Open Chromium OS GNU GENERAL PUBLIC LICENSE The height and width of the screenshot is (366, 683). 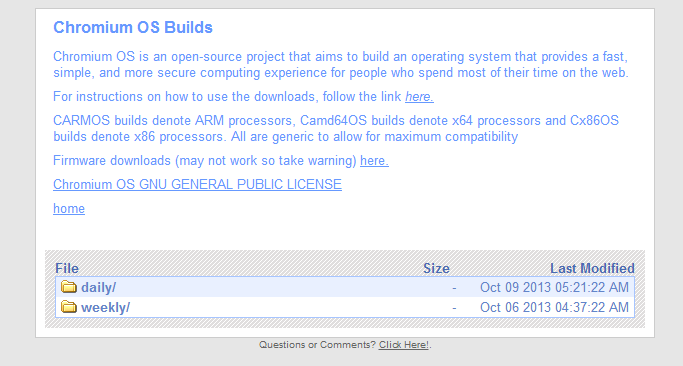pyautogui.click(x=197, y=184)
